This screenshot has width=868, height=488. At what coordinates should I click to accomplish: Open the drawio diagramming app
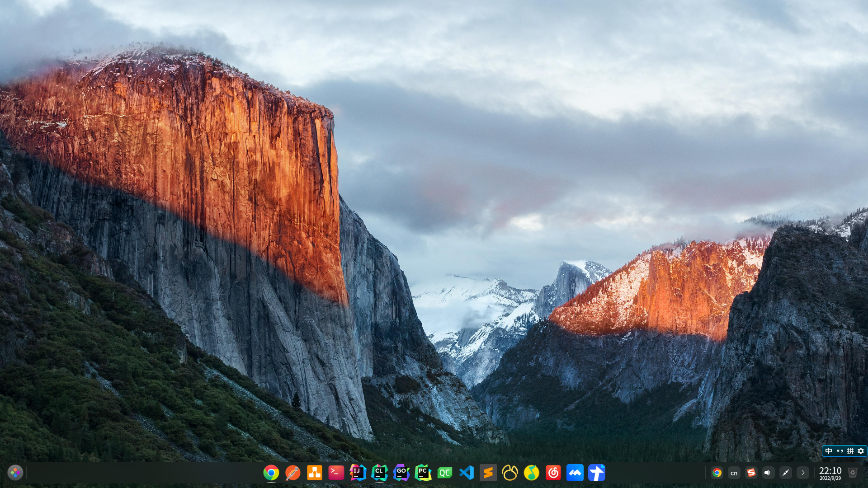coord(314,473)
